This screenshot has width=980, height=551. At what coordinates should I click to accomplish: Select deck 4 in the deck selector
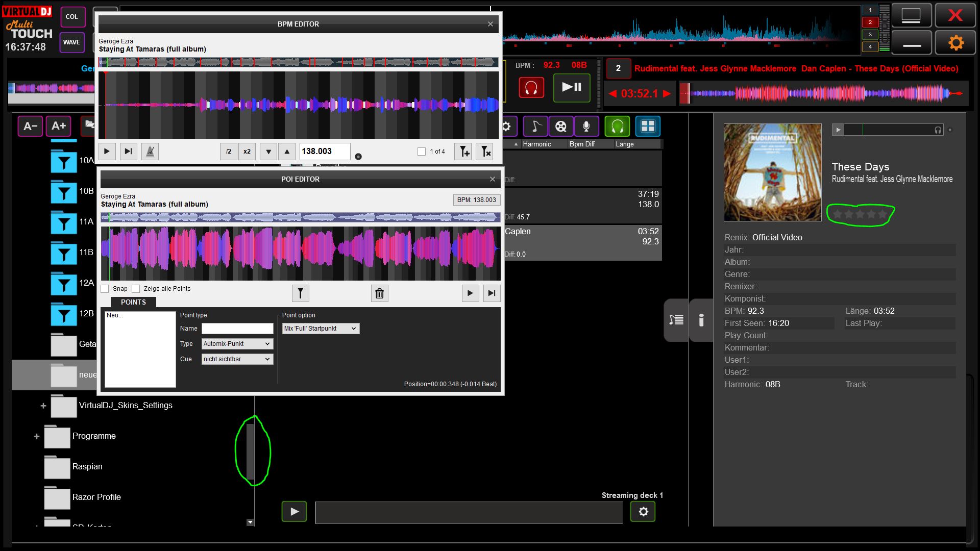870,47
